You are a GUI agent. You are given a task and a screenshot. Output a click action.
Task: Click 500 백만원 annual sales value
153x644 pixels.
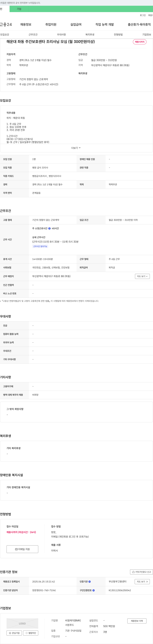point(109,626)
